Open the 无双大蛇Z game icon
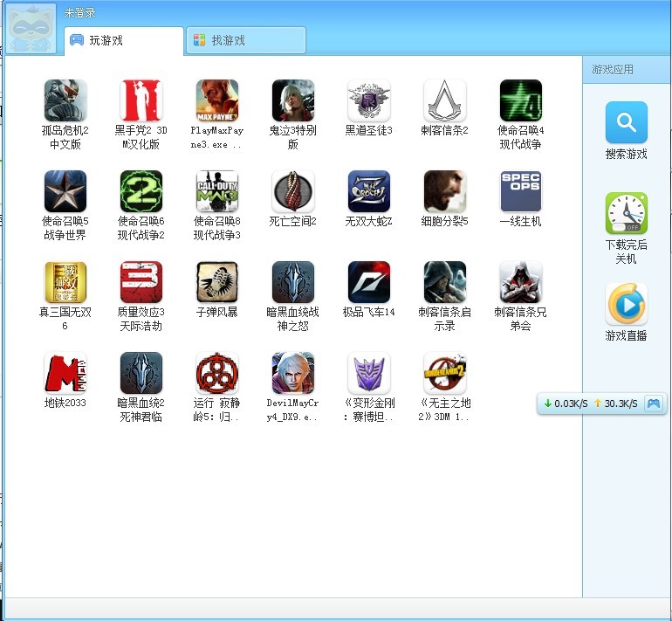The width and height of the screenshot is (672, 621). (368, 191)
